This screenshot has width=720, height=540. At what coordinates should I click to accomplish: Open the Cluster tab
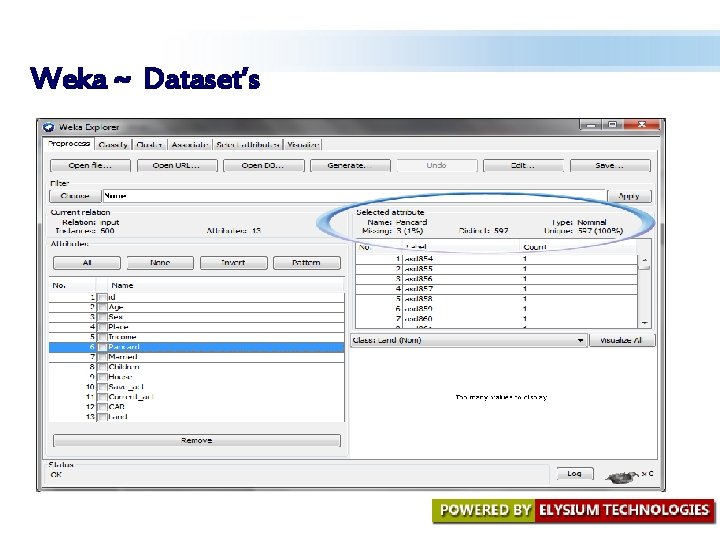point(149,145)
